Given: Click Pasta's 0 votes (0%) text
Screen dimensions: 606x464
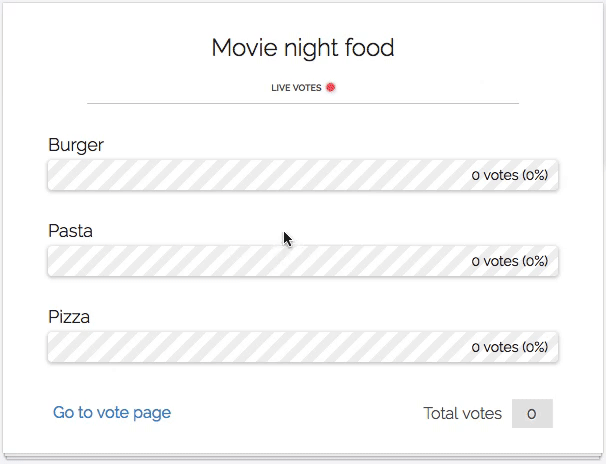Looking at the screenshot, I should click(x=510, y=261).
